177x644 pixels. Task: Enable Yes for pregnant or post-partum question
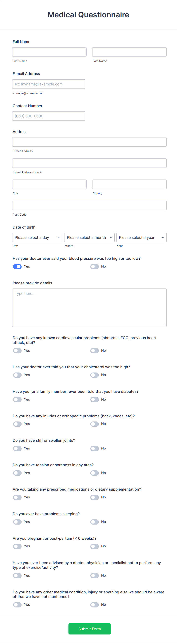tap(17, 546)
